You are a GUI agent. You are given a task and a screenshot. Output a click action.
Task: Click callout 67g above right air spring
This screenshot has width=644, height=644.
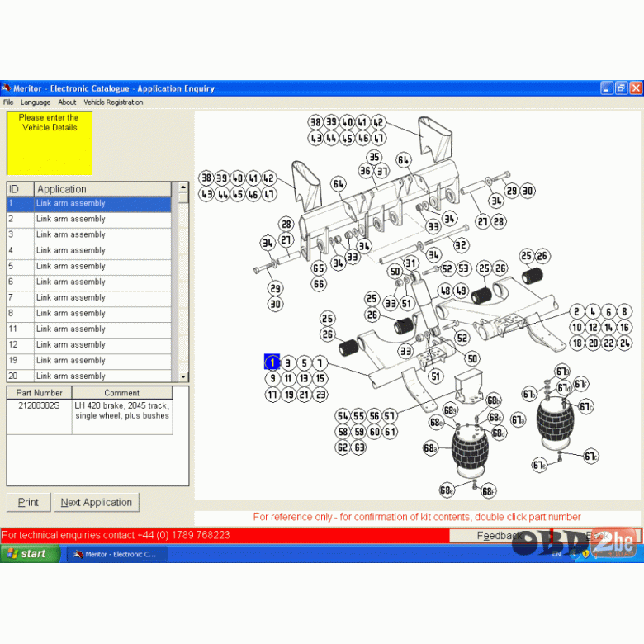pyautogui.click(x=562, y=372)
